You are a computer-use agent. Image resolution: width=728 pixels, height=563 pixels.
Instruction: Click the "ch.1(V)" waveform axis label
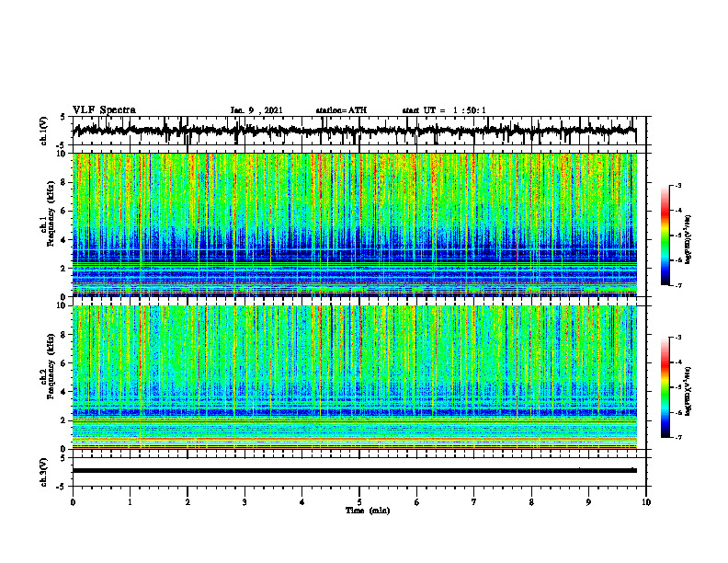click(x=43, y=131)
